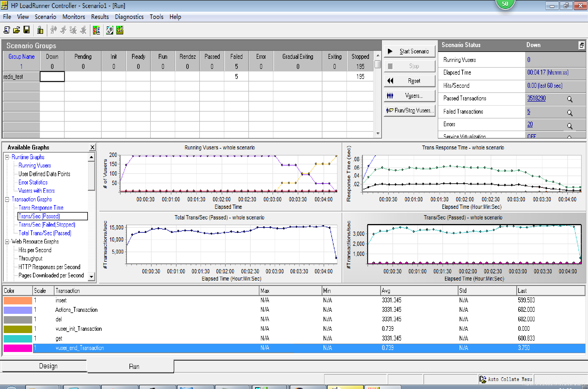
Task: Open the Load Generators toolbar icon
Action: coord(40,30)
